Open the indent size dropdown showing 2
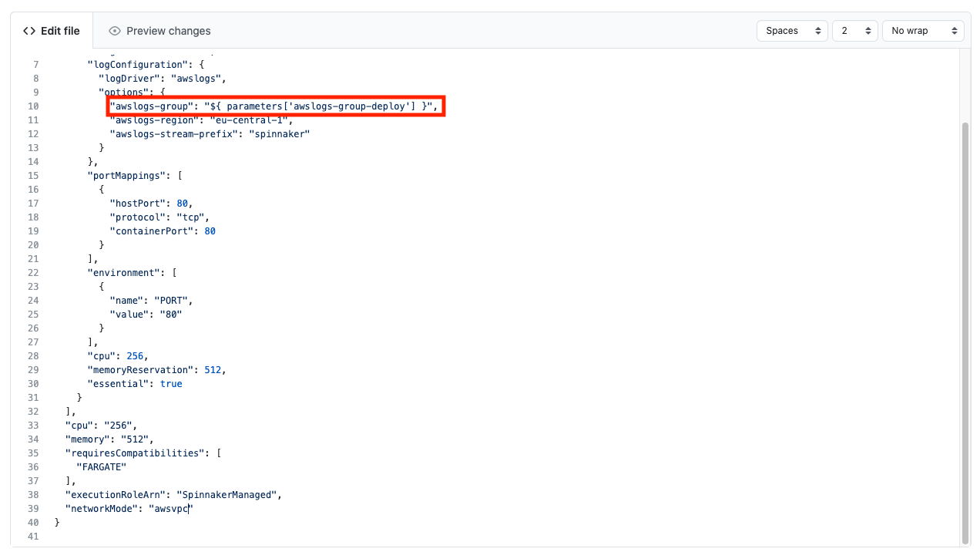This screenshot has width=980, height=552. coord(854,31)
